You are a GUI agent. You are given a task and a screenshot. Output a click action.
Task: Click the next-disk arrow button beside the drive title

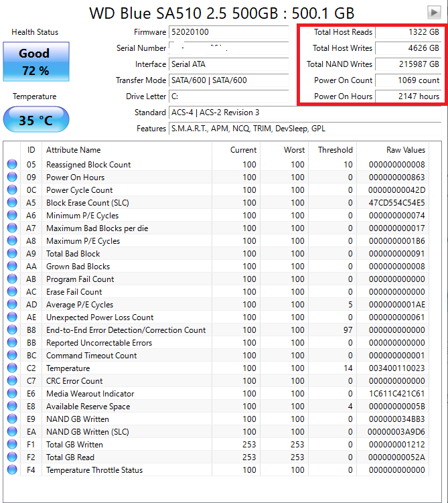[434, 13]
